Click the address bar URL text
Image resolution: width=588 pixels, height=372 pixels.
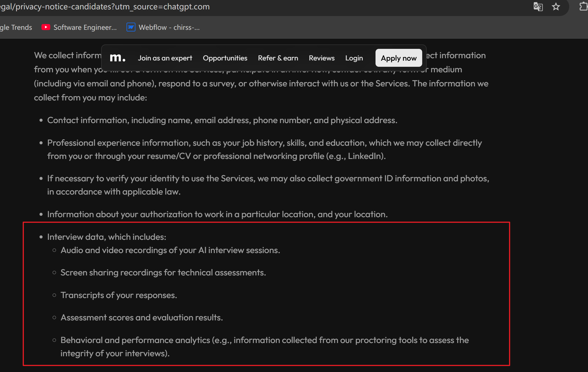tap(105, 7)
